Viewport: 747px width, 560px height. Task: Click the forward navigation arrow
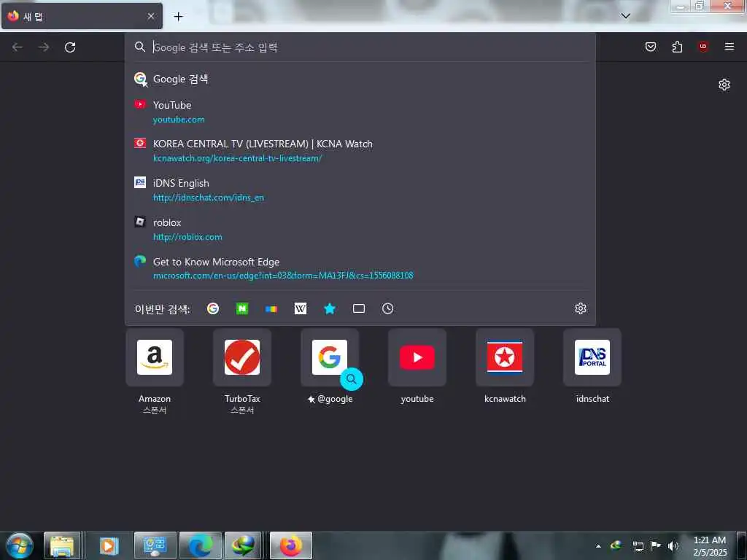(44, 47)
